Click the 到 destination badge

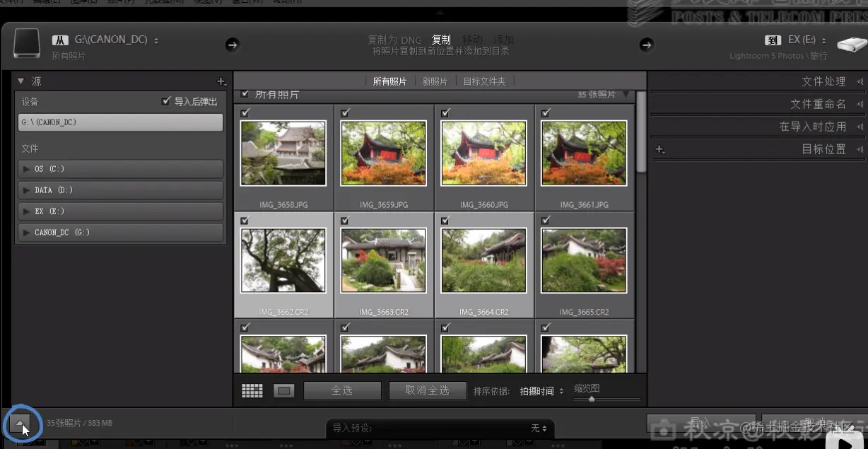(773, 40)
